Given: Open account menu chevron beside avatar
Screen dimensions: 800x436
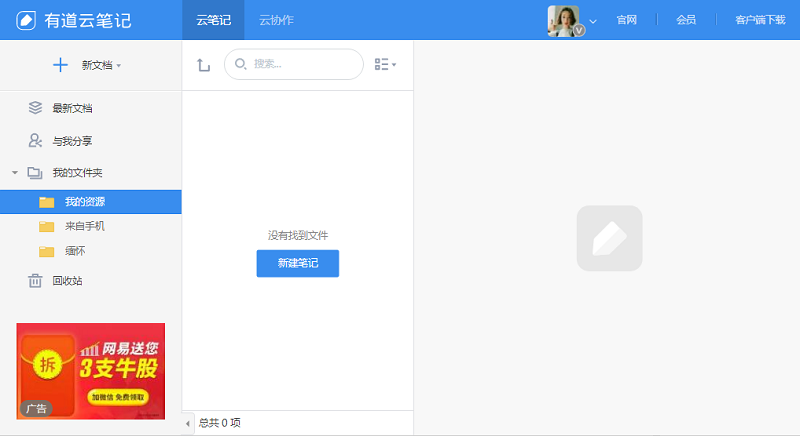Looking at the screenshot, I should click(x=593, y=21).
